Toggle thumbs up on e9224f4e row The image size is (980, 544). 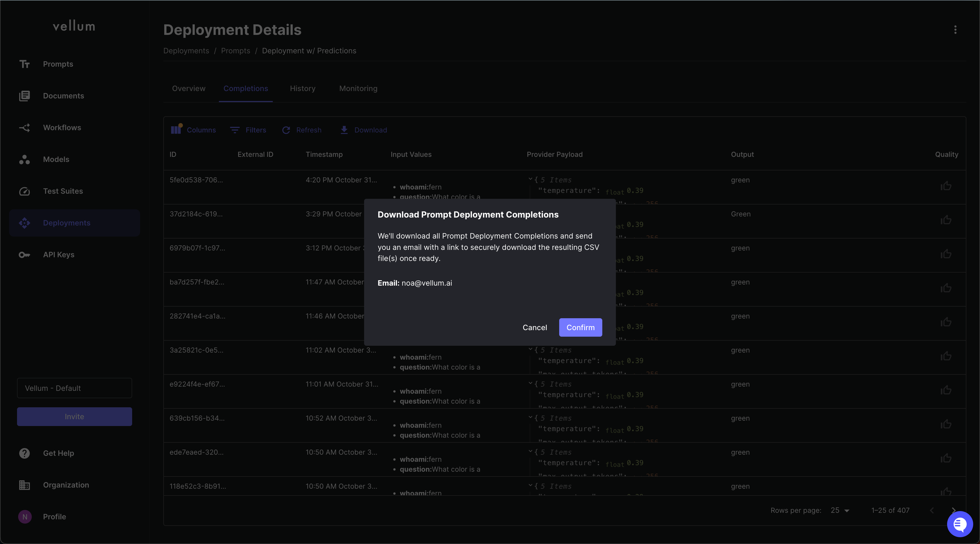point(946,390)
